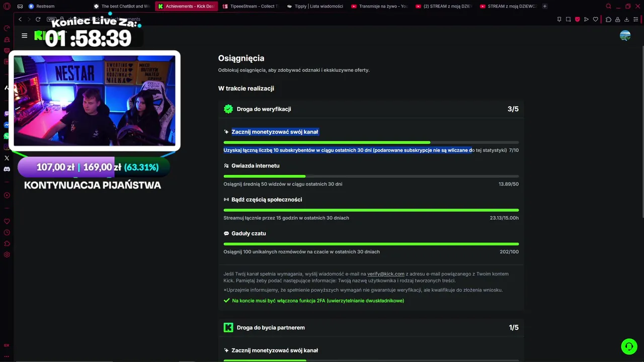
Task: Click Gwiazda internetu progress bar
Action: pyautogui.click(x=371, y=176)
